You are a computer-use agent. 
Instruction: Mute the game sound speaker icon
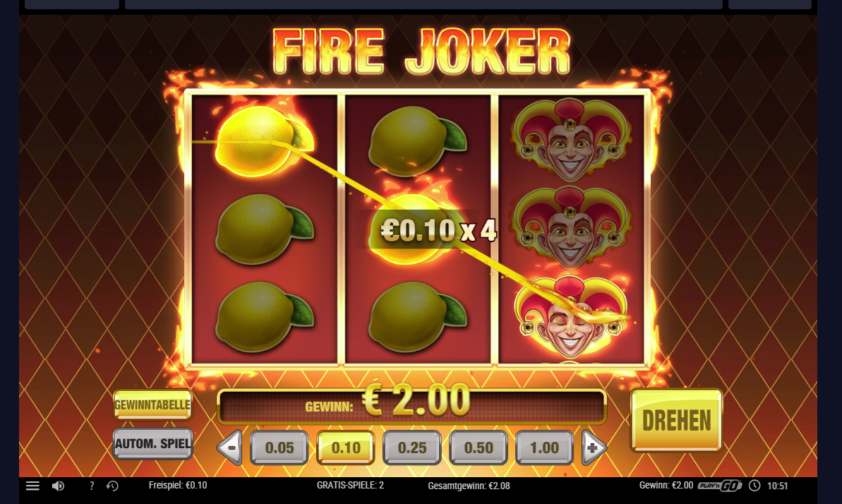[x=58, y=486]
